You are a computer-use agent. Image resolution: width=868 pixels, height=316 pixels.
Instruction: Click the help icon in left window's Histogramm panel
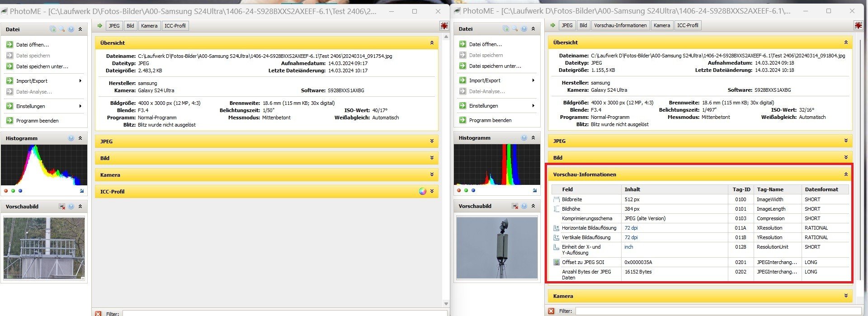pyautogui.click(x=71, y=138)
